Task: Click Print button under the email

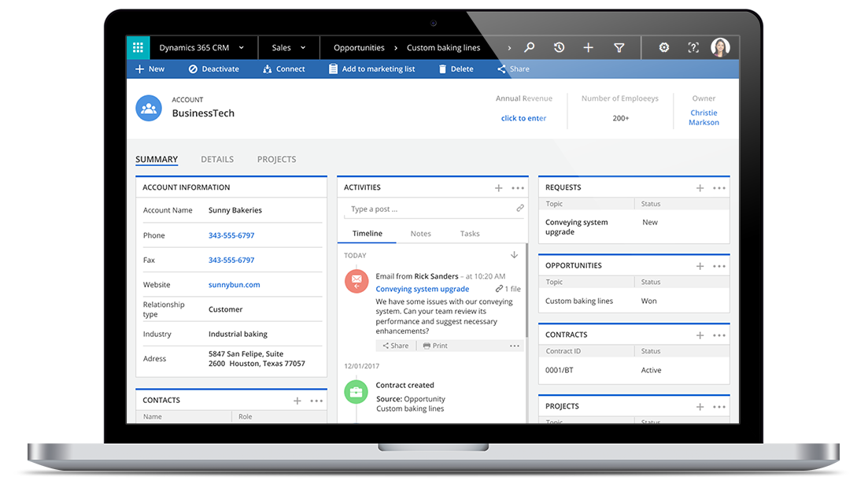Action: (435, 346)
